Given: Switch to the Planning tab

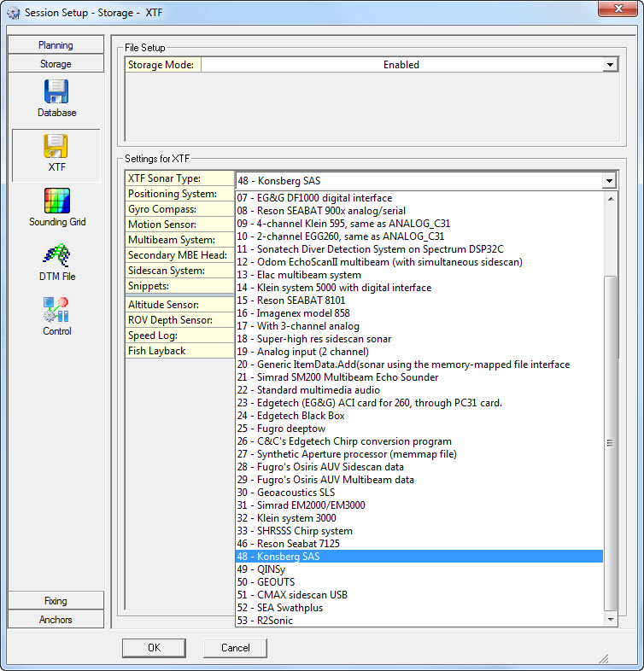Looking at the screenshot, I should point(56,45).
